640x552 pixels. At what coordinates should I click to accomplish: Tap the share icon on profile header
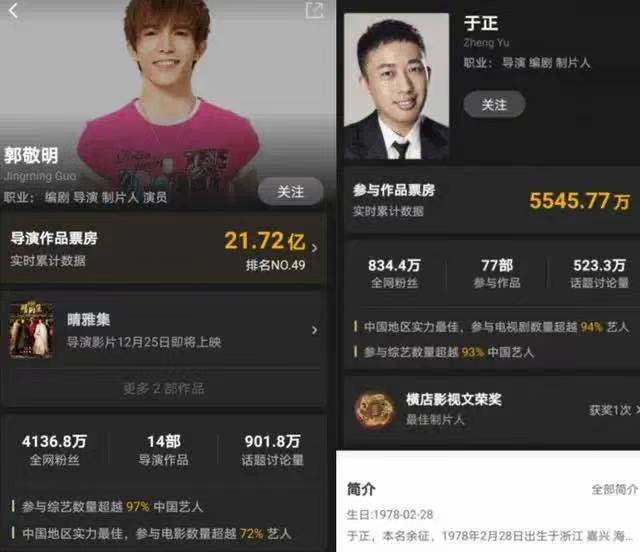(x=314, y=10)
